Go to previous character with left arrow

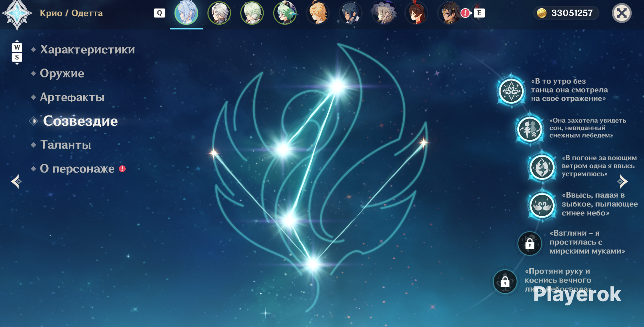[x=16, y=181]
